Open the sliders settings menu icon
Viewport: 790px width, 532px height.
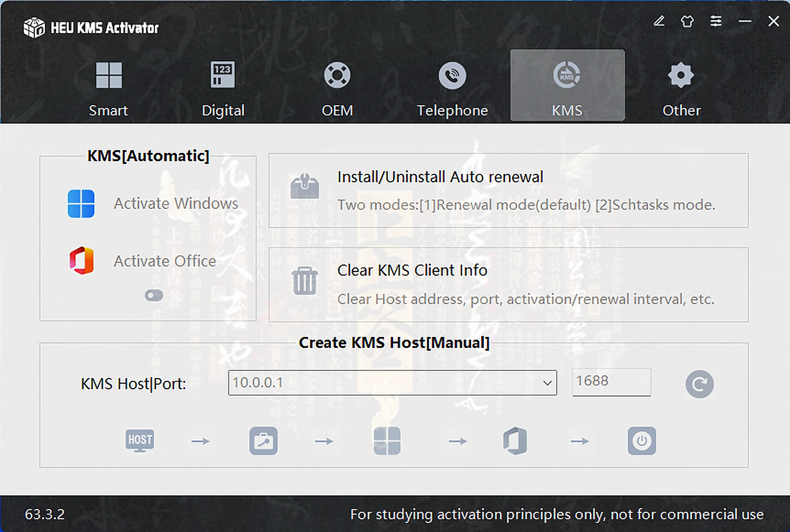point(716,21)
